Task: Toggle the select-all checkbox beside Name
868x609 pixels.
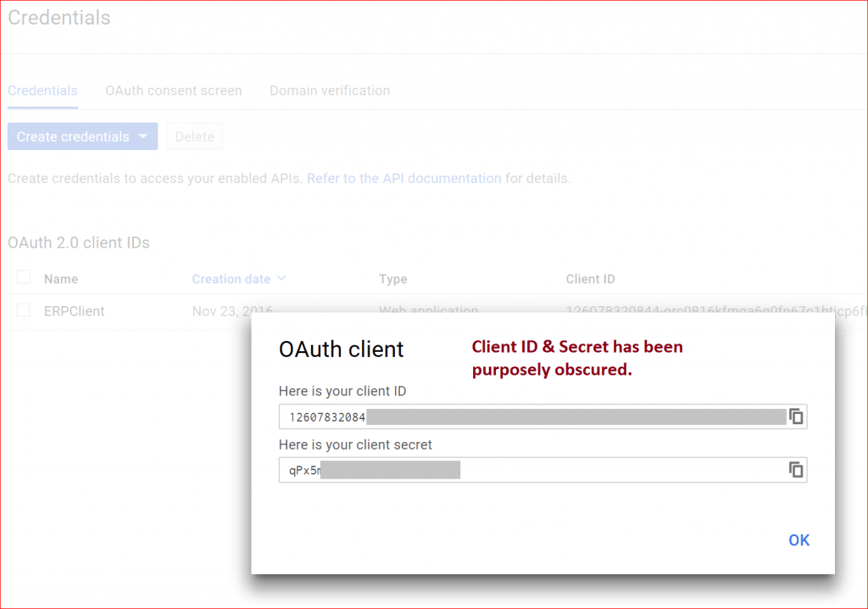Action: [23, 277]
